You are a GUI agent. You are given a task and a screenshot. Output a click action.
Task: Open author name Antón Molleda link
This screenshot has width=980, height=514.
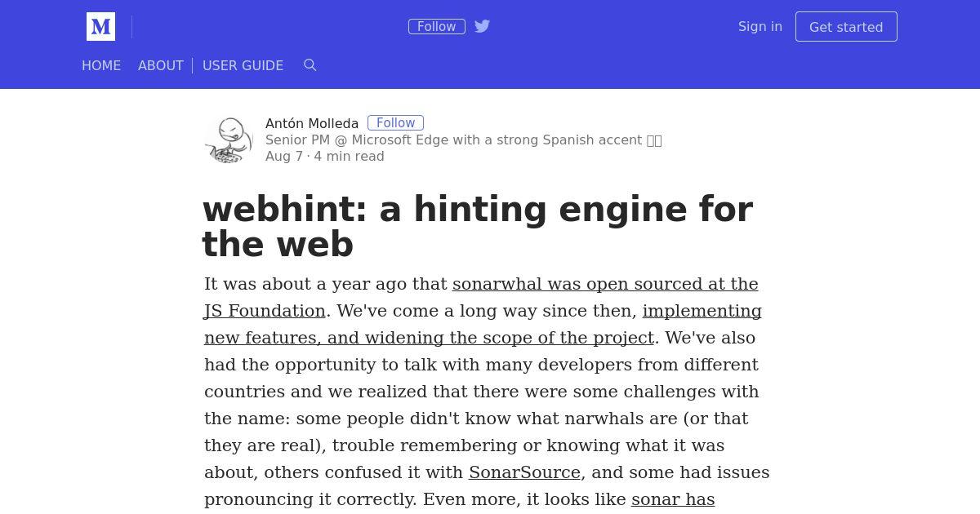coord(312,123)
